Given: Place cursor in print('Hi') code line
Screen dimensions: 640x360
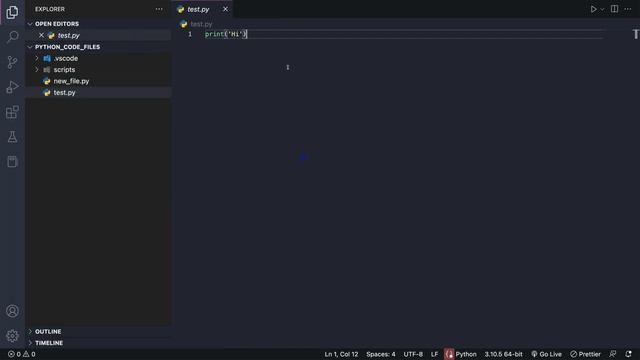Looking at the screenshot, I should click(226, 34).
